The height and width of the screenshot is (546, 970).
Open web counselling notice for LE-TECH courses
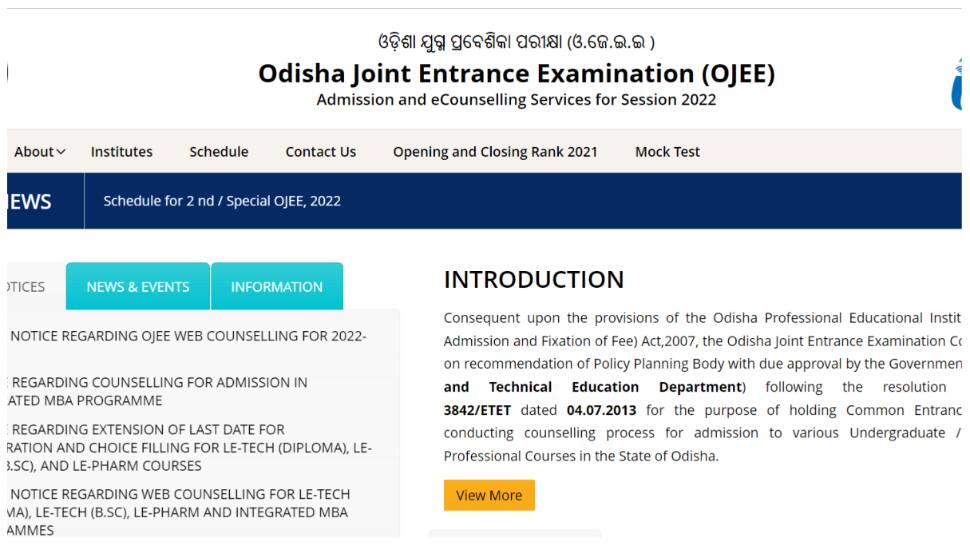coord(179,512)
